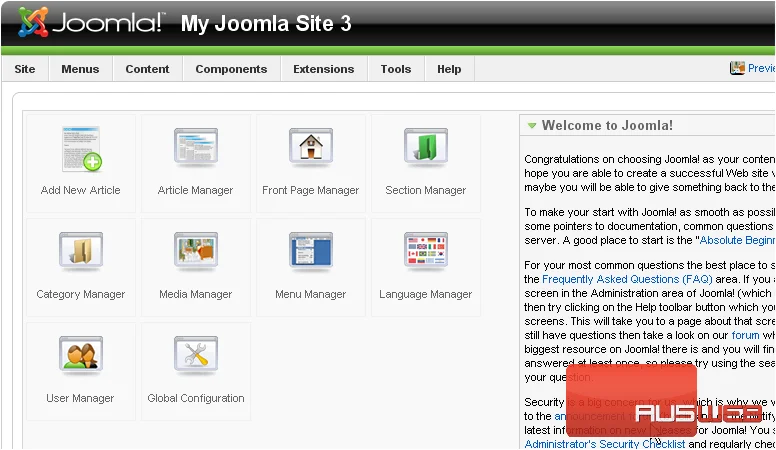Click the Joomla! logo in header
Screen dimensions: 776x450
click(x=91, y=22)
